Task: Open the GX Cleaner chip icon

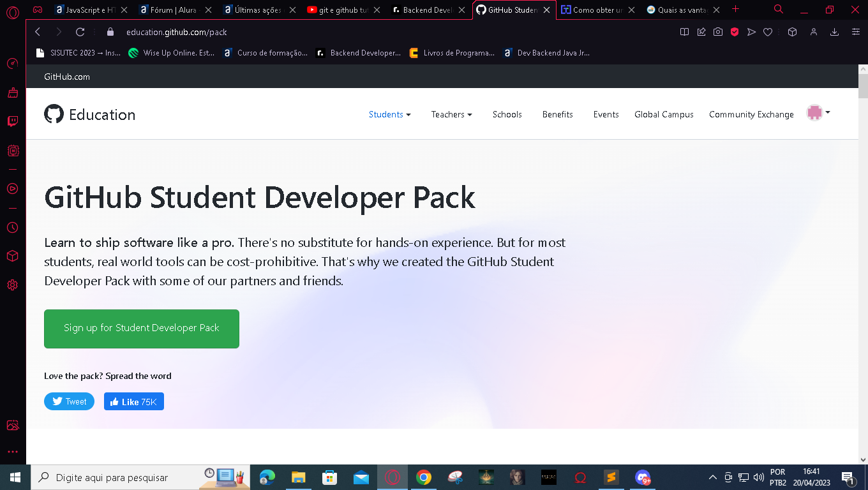Action: point(12,151)
